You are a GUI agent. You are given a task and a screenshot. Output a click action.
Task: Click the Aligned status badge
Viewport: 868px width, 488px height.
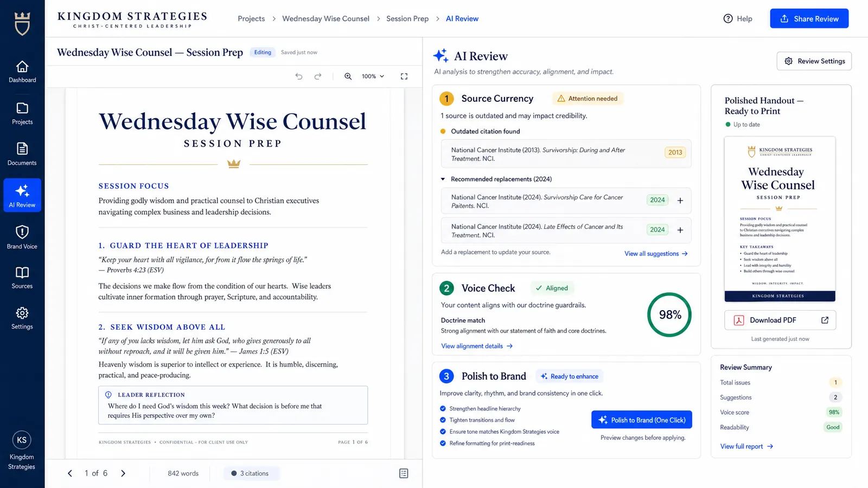point(552,288)
